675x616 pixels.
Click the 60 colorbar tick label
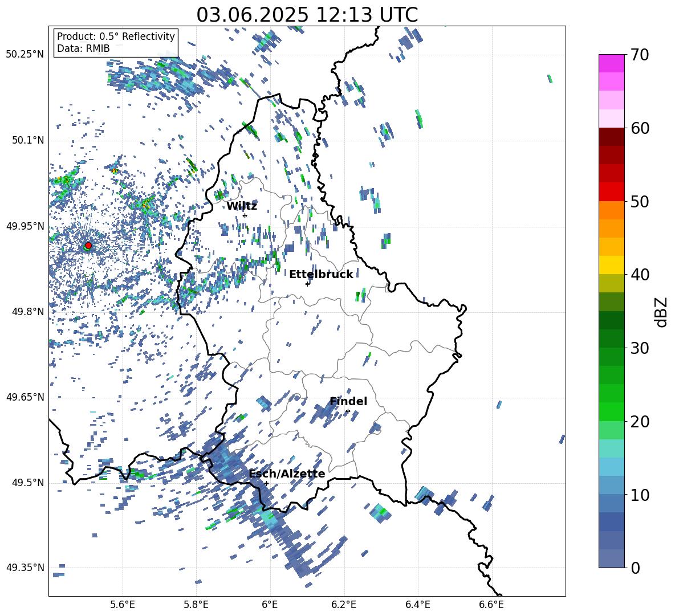coord(640,128)
